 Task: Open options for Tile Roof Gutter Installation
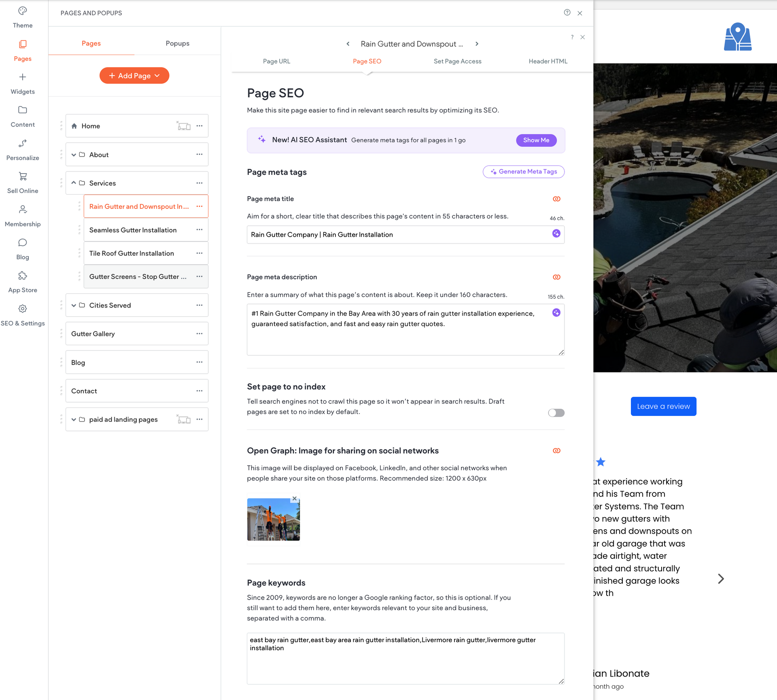click(200, 253)
